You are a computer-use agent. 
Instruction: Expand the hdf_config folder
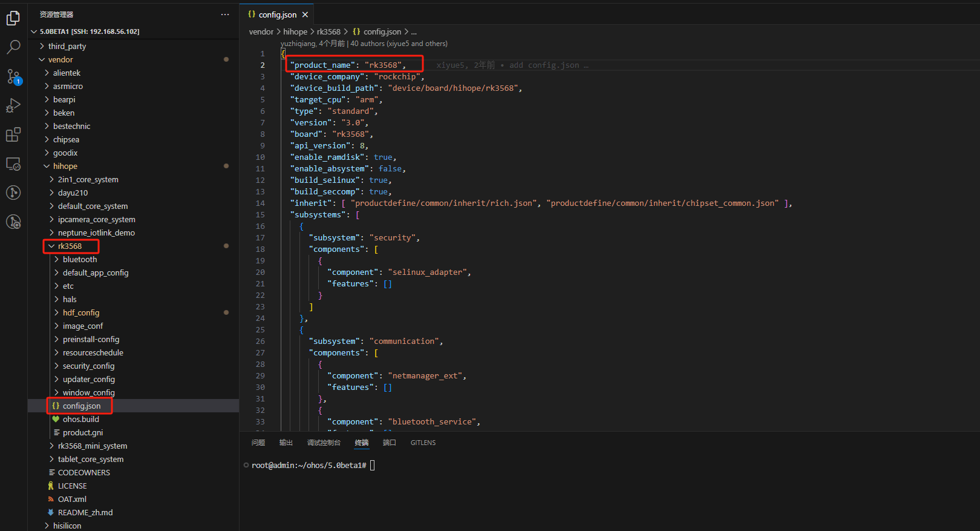tap(56, 312)
